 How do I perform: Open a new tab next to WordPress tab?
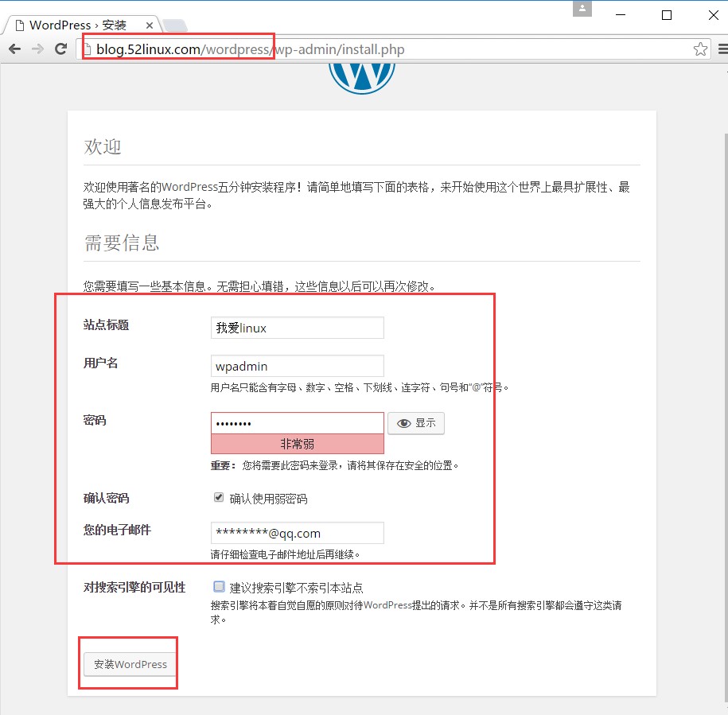point(176,25)
